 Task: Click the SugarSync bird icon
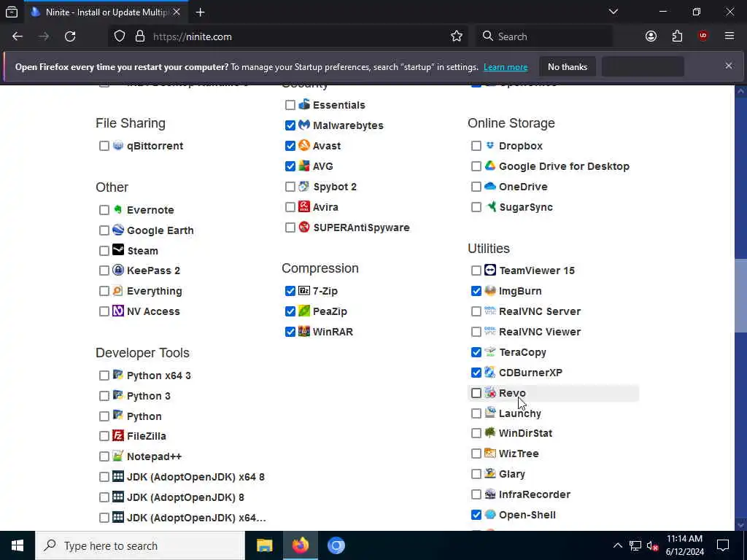coord(489,206)
